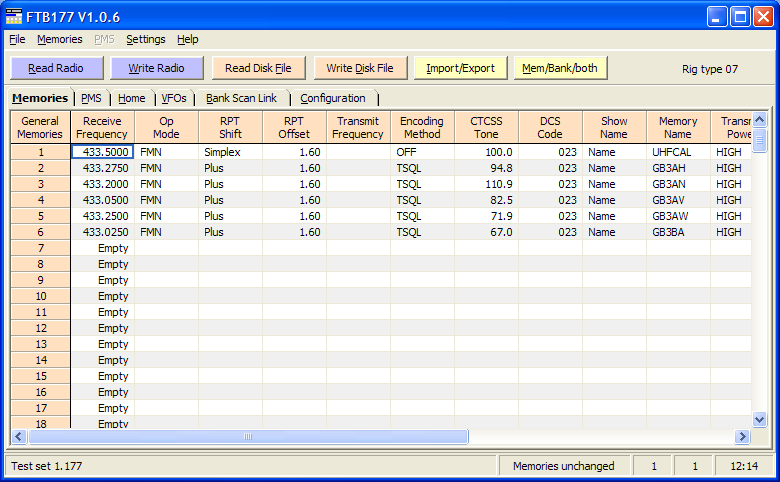
Task: Open the Configuration tab
Action: click(333, 98)
